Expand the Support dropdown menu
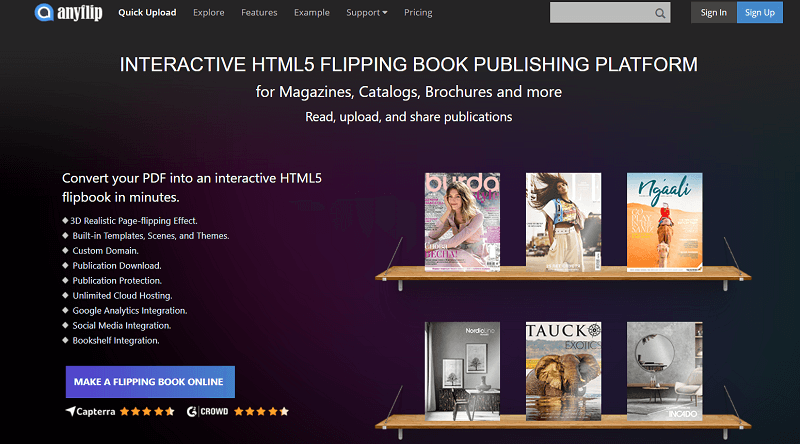 (367, 13)
